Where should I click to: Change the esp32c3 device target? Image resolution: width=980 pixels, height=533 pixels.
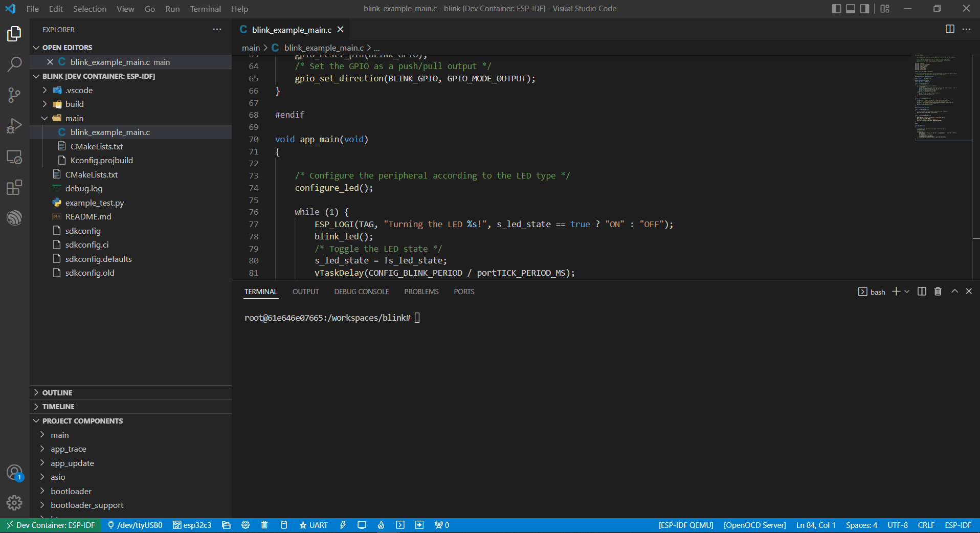pos(192,525)
